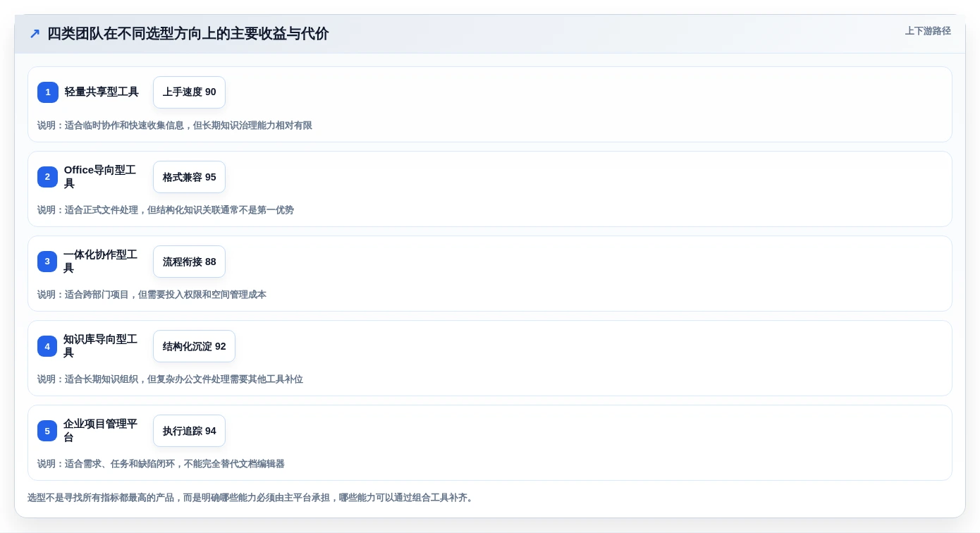Click the 一体化协作型工具 title
The width and height of the screenshot is (980, 533).
click(100, 262)
